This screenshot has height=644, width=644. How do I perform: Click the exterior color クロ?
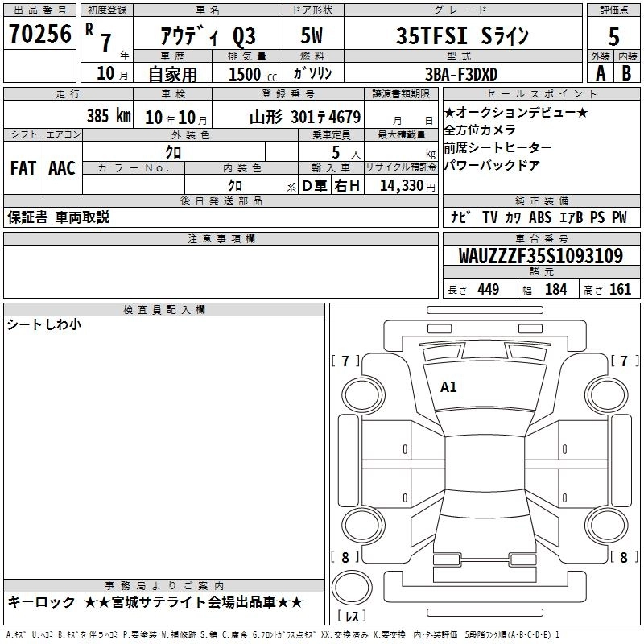173,152
